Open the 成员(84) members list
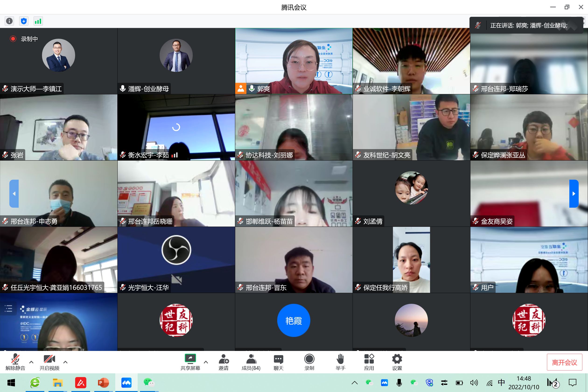The height and width of the screenshot is (392, 588). pos(251,362)
